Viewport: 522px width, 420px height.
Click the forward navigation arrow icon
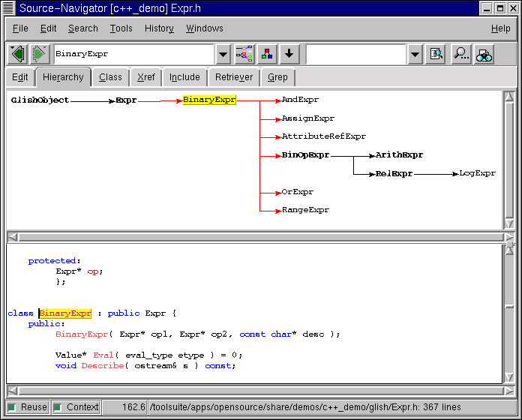click(x=40, y=54)
